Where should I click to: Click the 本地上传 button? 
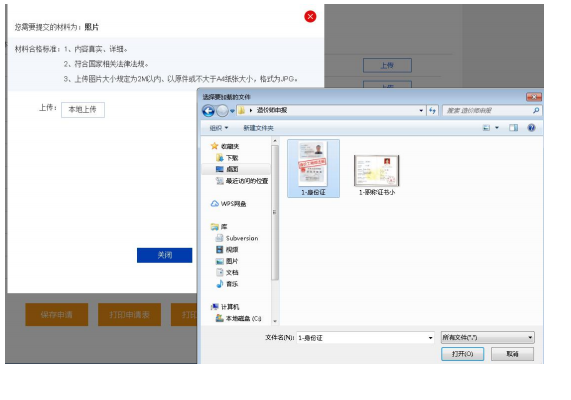(83, 110)
